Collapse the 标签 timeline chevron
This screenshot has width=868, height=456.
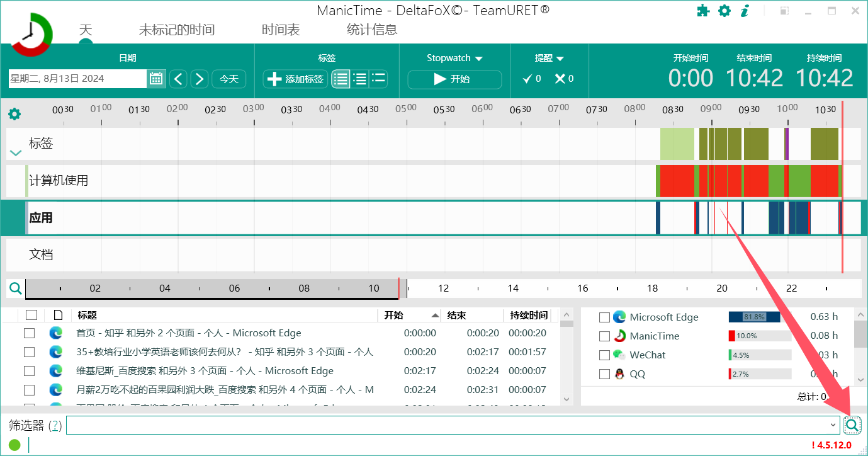click(x=16, y=153)
